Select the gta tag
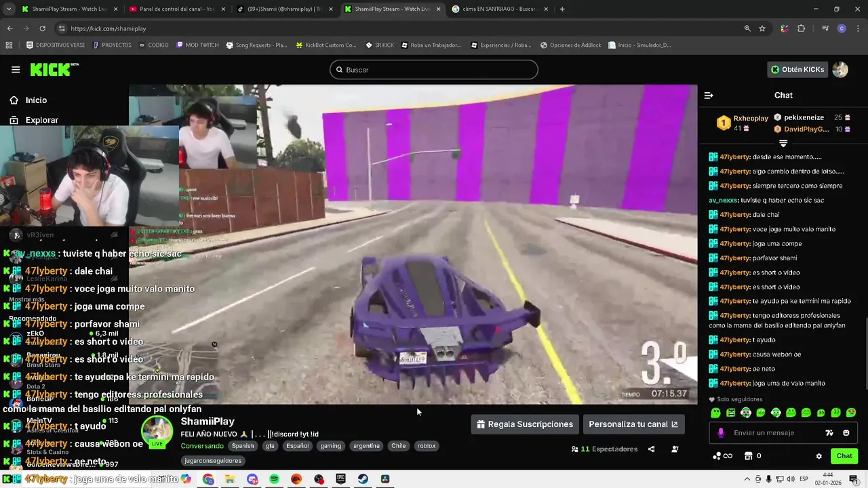This screenshot has width=868, height=488. 270,446
